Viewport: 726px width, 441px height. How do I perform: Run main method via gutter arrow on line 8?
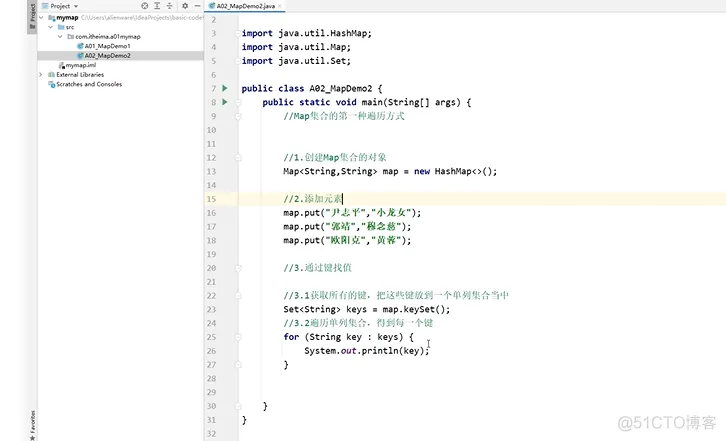(x=225, y=102)
